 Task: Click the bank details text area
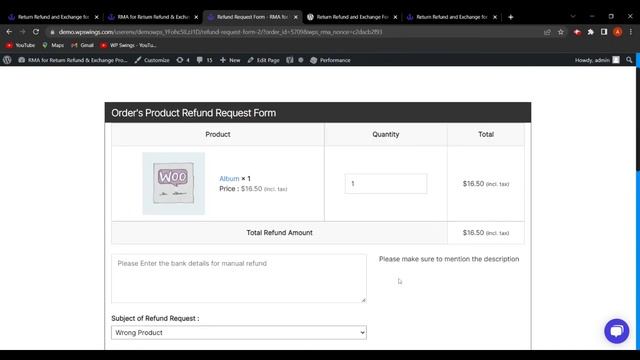pos(239,278)
